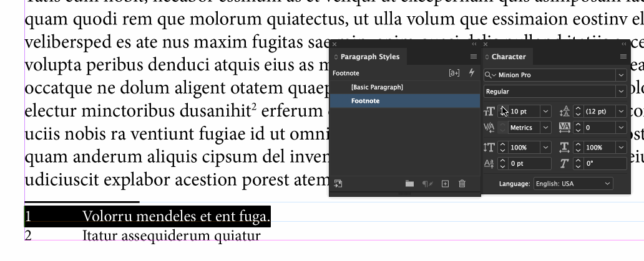Open the (12 pt) leading dropdown
Viewport: 644px width, 261px height.
pos(621,112)
